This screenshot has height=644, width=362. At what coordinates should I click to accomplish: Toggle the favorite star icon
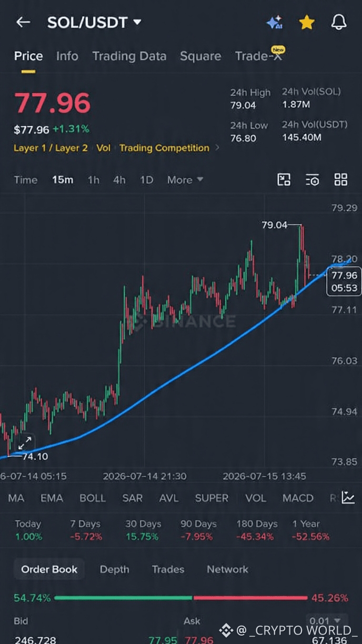click(307, 22)
